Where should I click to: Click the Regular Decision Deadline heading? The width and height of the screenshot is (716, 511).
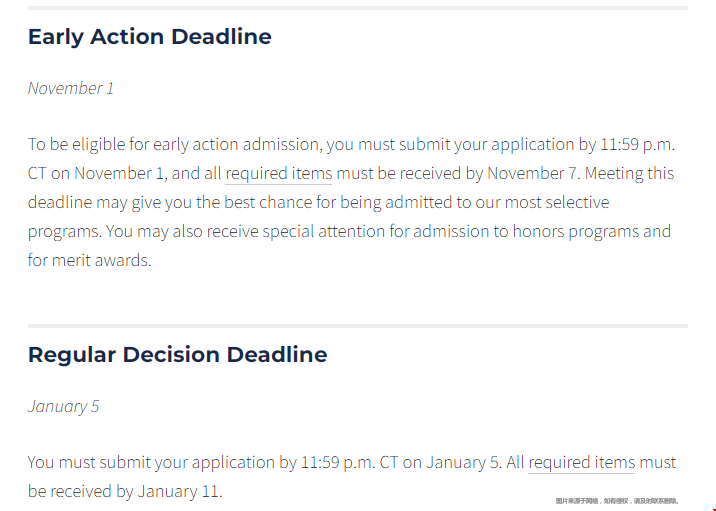pyautogui.click(x=177, y=355)
